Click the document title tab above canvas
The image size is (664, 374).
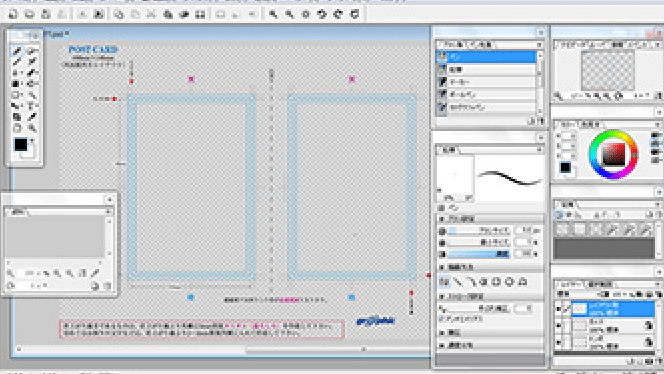(56, 34)
